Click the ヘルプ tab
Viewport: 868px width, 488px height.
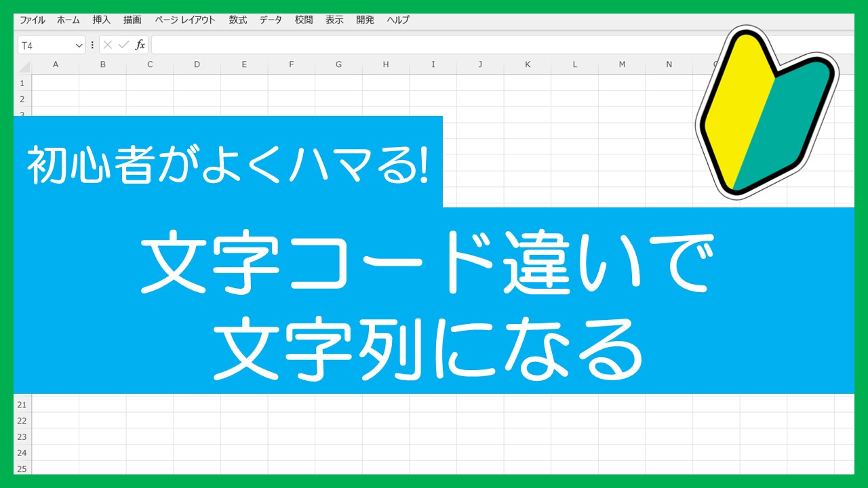[x=398, y=20]
